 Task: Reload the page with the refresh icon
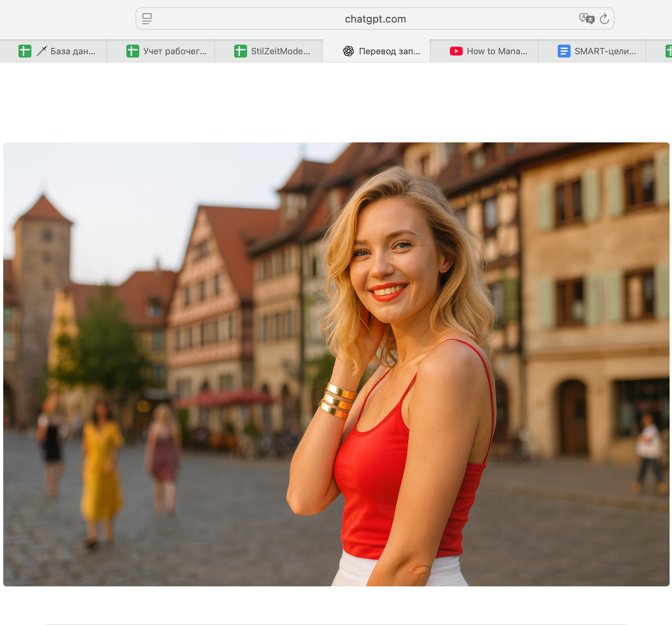click(x=604, y=19)
